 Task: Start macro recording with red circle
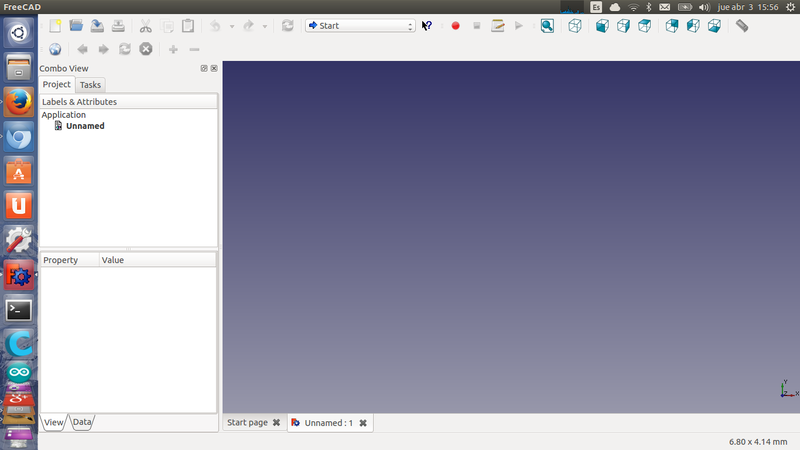coord(455,26)
